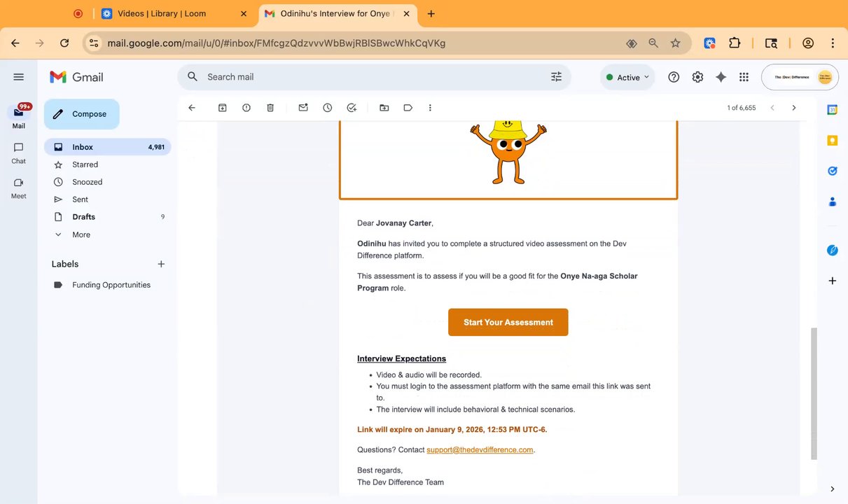Screen dimensions: 848x504
Task: Apply a label to email
Action: pos(408,108)
